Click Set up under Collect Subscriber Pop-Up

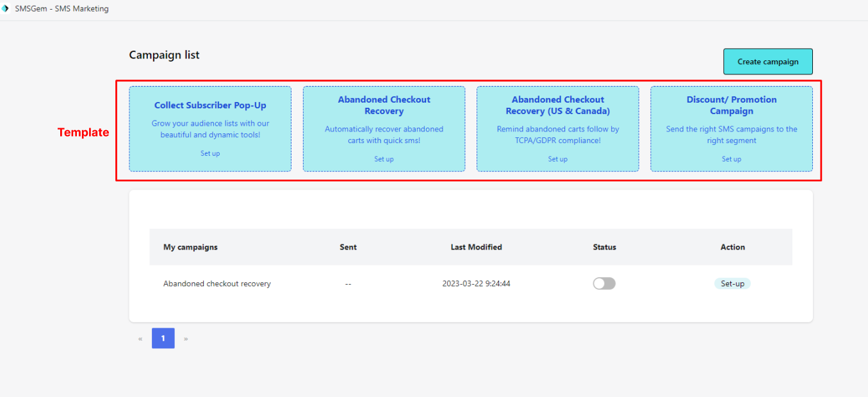pos(210,153)
